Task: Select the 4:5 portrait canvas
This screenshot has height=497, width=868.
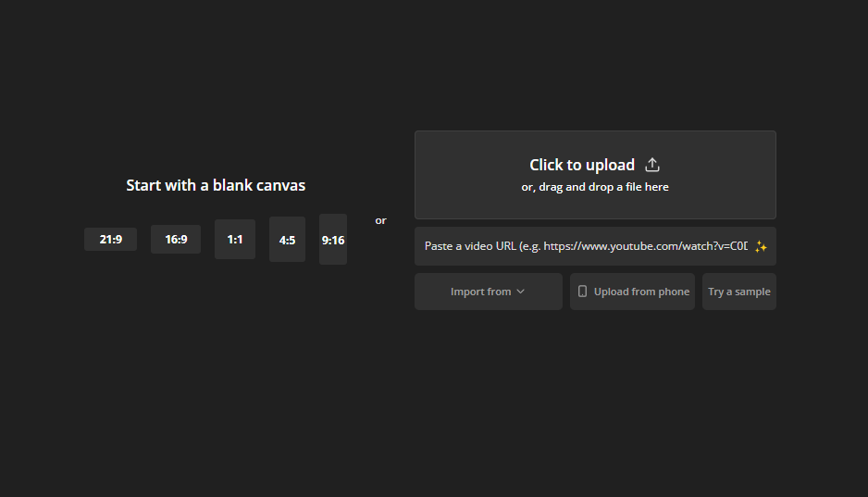Action: [x=287, y=240]
